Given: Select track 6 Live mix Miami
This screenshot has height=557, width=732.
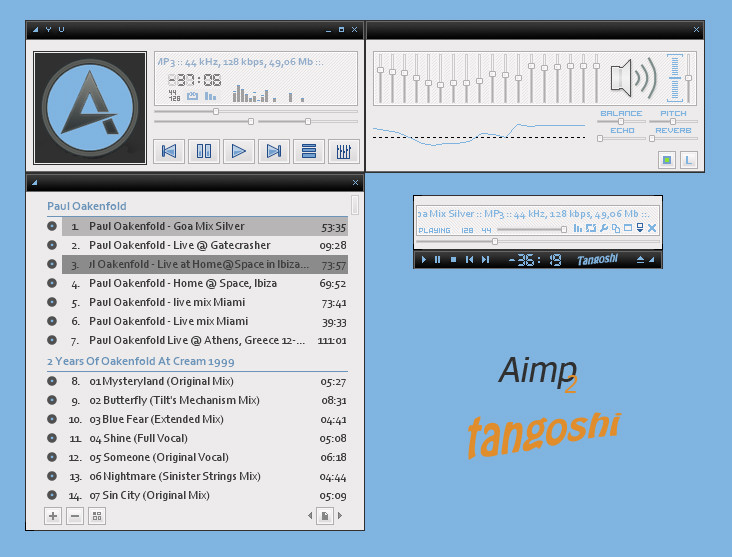Looking at the screenshot, I should [205, 322].
